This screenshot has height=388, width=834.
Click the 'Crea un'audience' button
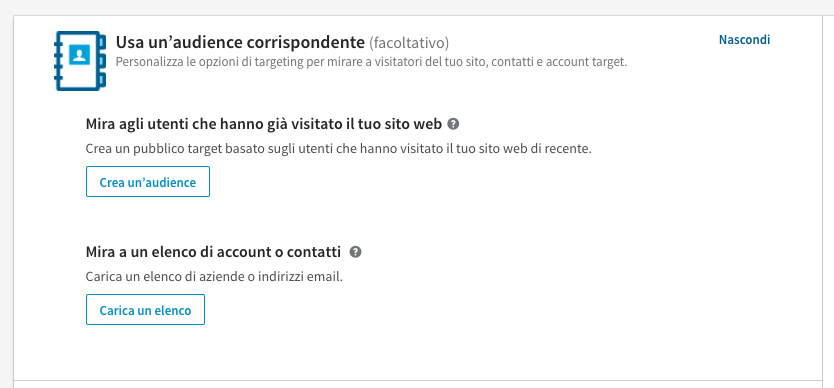pos(148,181)
